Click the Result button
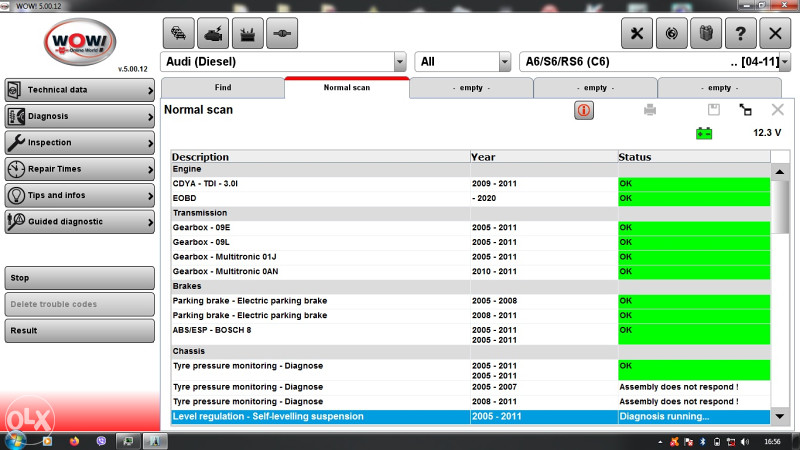The height and width of the screenshot is (450, 800). tap(80, 331)
